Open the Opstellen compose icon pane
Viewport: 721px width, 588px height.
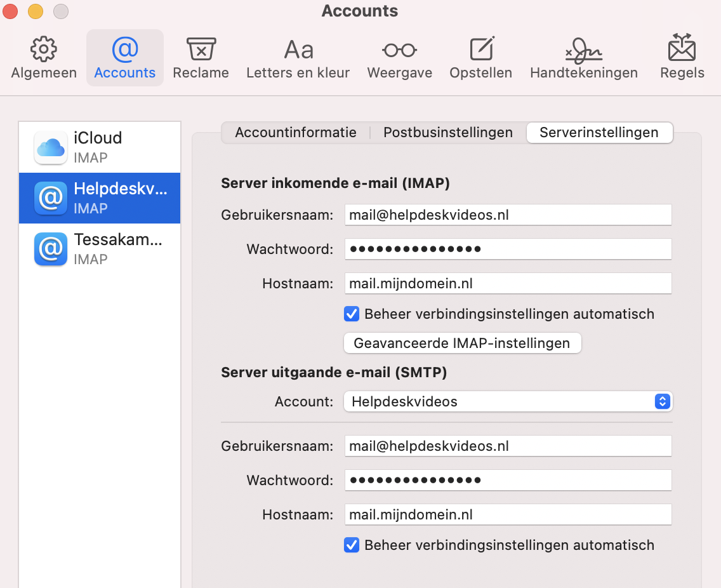click(480, 57)
